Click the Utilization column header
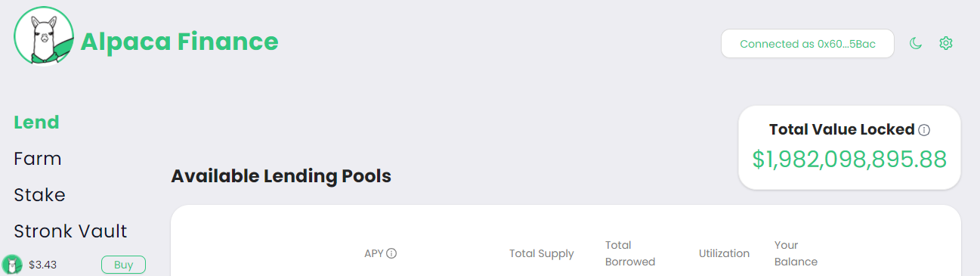980x276 pixels. tap(724, 253)
